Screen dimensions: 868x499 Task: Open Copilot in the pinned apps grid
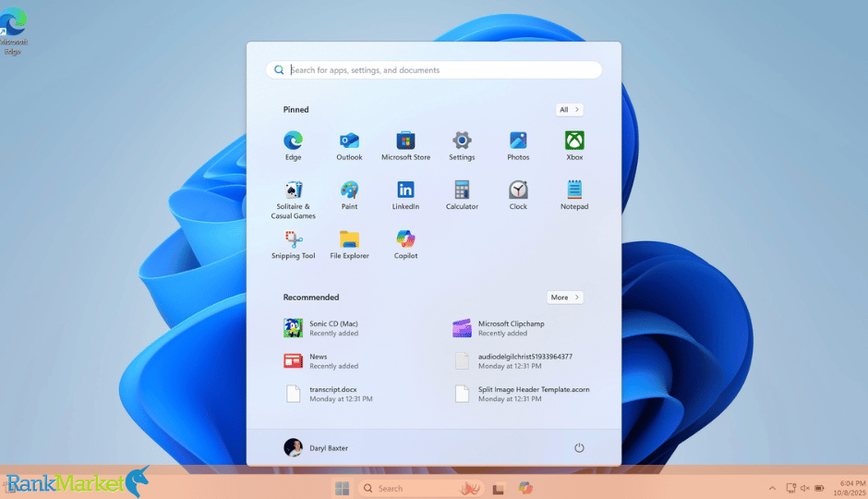pos(405,244)
